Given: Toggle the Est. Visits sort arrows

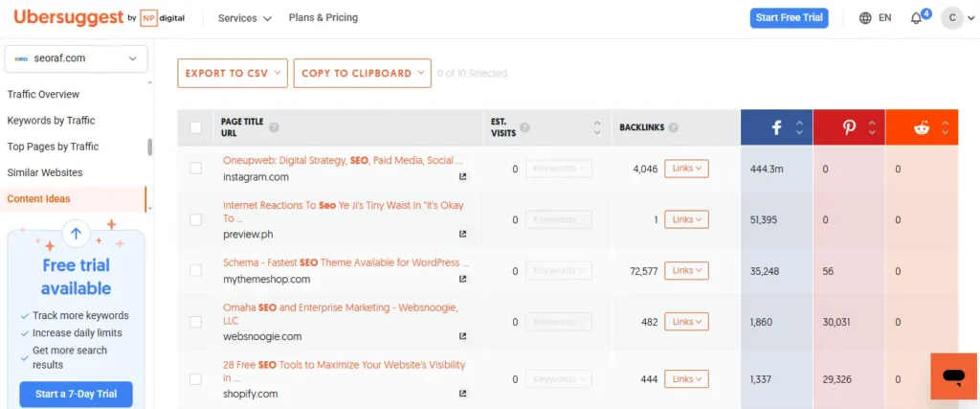Looking at the screenshot, I should pyautogui.click(x=597, y=127).
